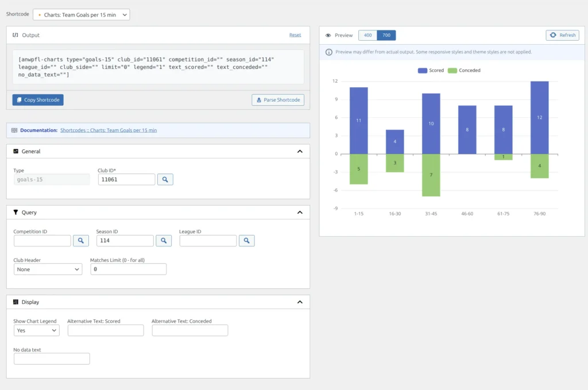Click the 1-15 scored bar labeled 11
The width and height of the screenshot is (588, 390).
(x=358, y=121)
